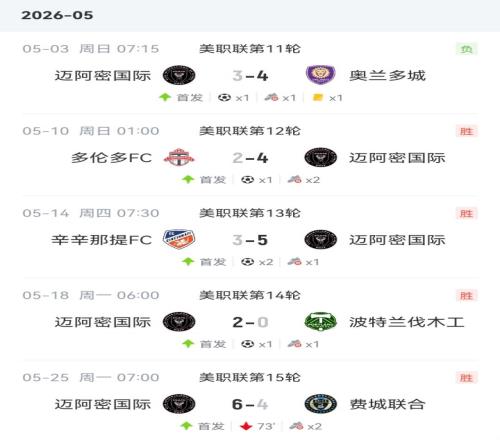Image resolution: width=500 pixels, height=440 pixels.
Task: Click the Portland Timbers team crest
Action: [320, 322]
